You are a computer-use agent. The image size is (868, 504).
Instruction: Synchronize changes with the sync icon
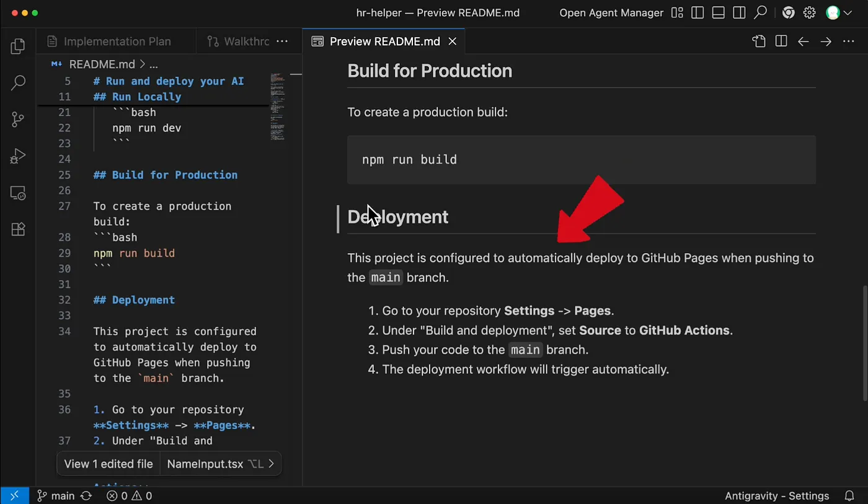pyautogui.click(x=86, y=496)
